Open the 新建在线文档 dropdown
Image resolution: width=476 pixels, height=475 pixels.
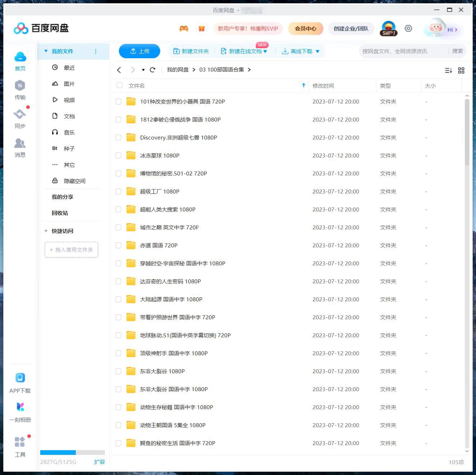265,51
